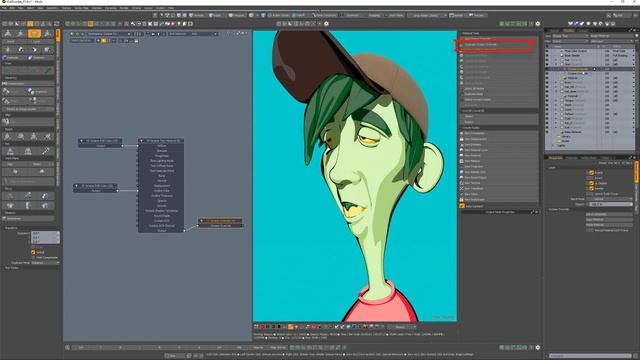The height and width of the screenshot is (360, 640).
Task: Open the Render menu
Action: (x=124, y=8)
